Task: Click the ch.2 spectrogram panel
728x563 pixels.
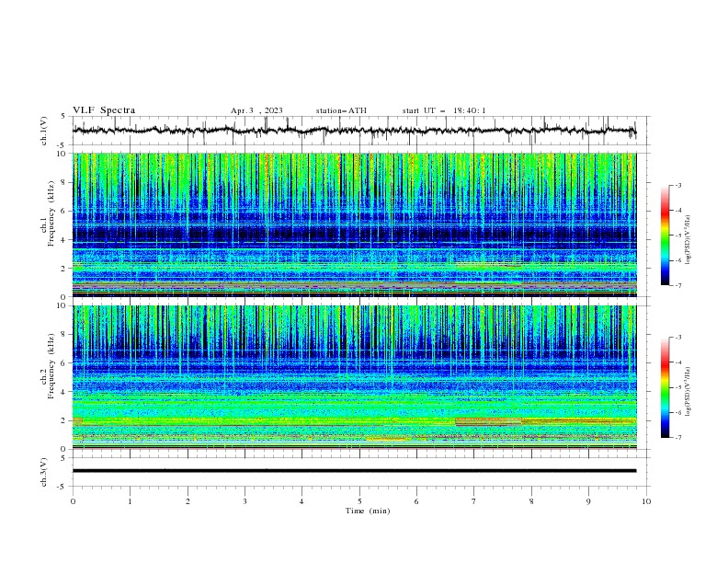Action: coord(354,377)
